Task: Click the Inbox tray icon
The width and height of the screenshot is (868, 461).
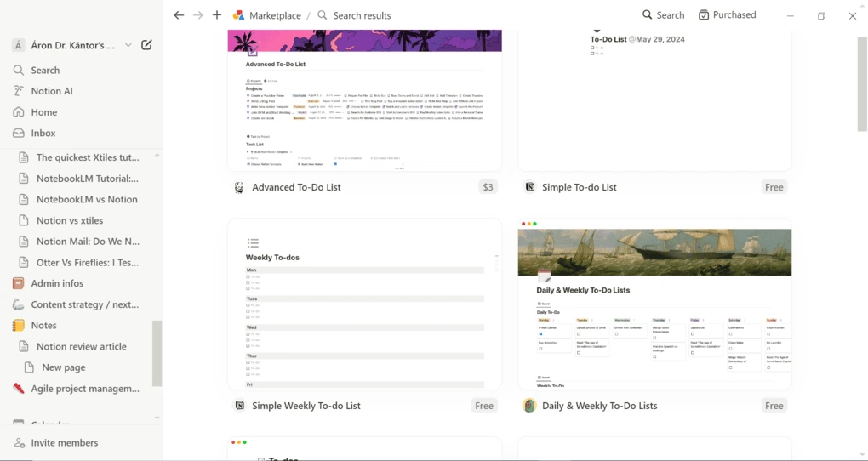Action: tap(19, 134)
